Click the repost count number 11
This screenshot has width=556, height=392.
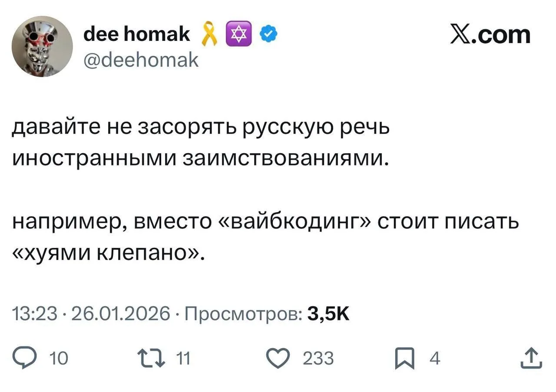(x=184, y=359)
